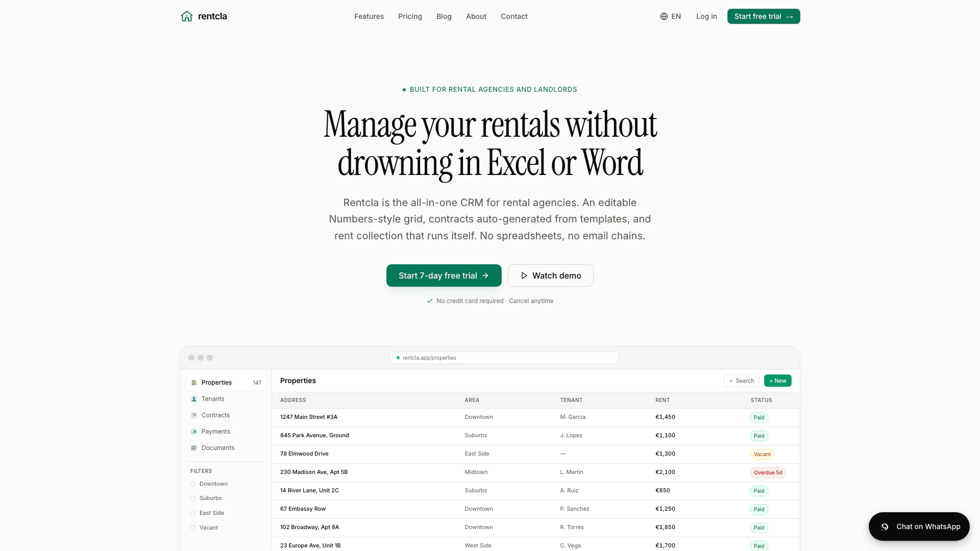Viewport: 980px width, 551px height.
Task: Click the rentcla wordmark
Action: point(212,16)
